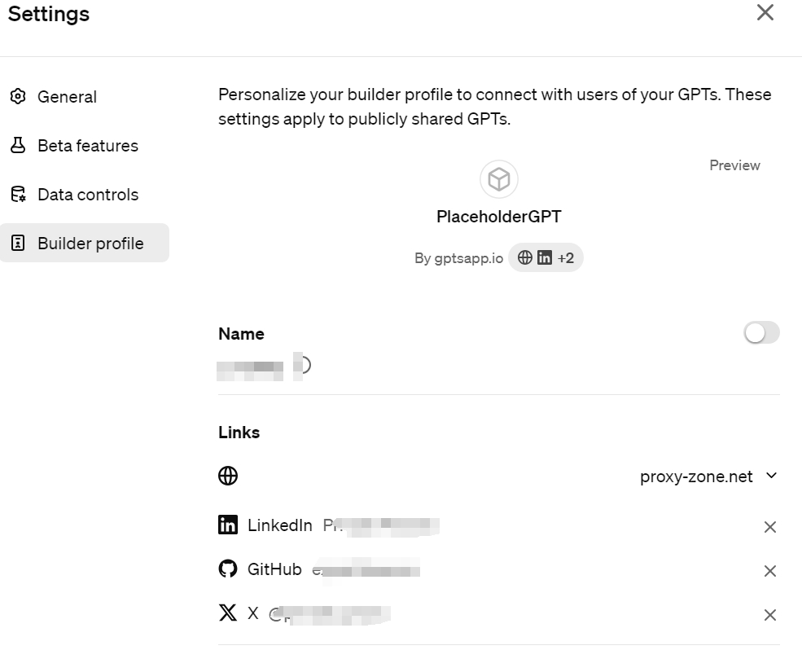Click the LinkedIn logo next to the link

tap(228, 525)
